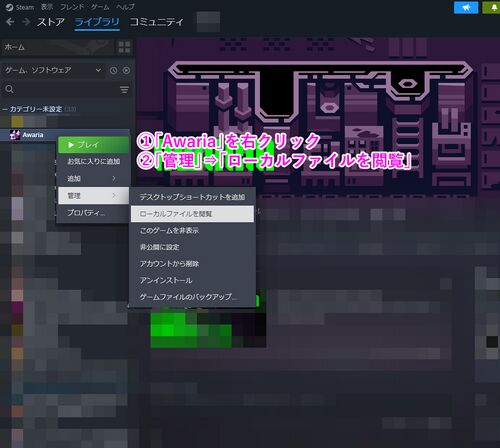Viewport: 500px width, 448px height.
Task: Open the ヘルプ menu
Action: click(x=125, y=7)
